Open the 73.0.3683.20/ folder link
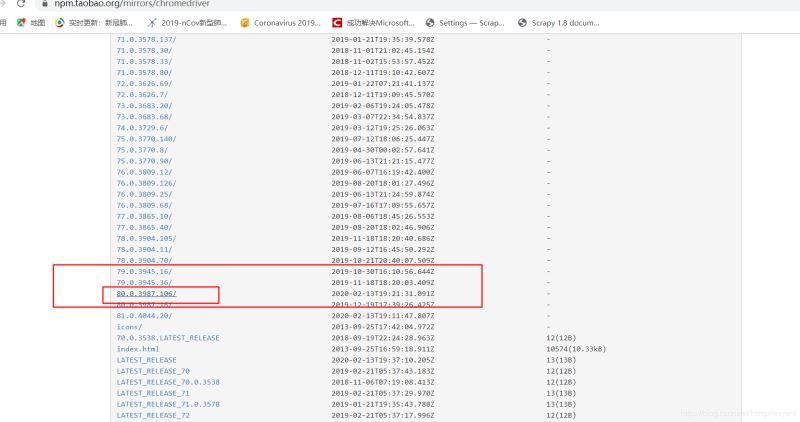The image size is (800, 422). click(x=144, y=106)
